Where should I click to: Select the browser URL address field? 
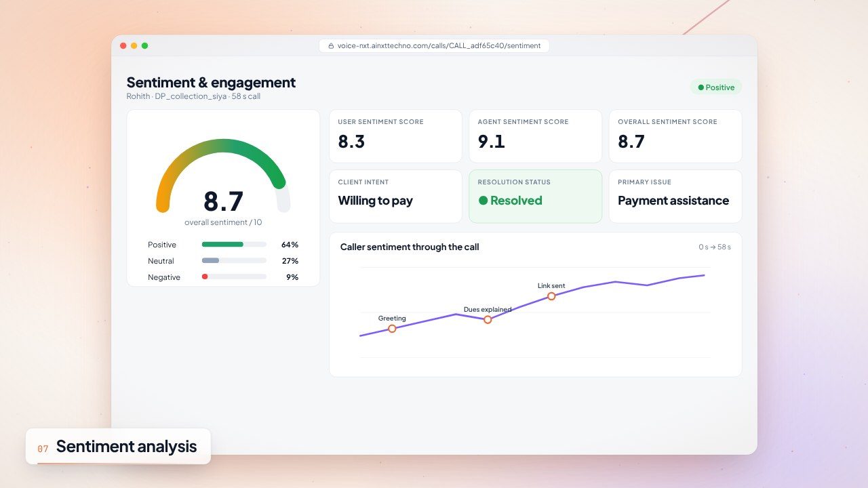coord(434,46)
